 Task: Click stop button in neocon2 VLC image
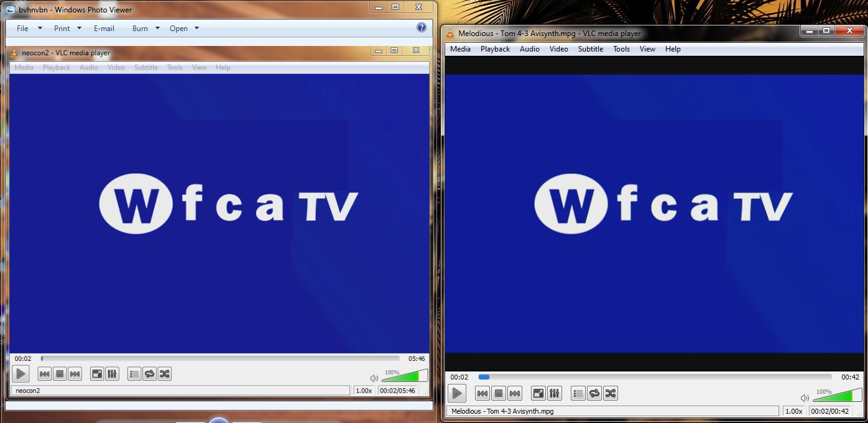point(60,374)
